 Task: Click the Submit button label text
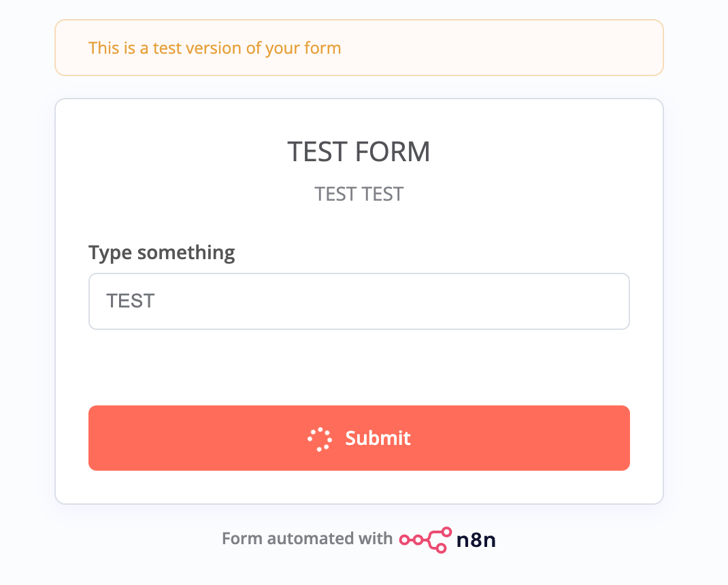coord(378,438)
